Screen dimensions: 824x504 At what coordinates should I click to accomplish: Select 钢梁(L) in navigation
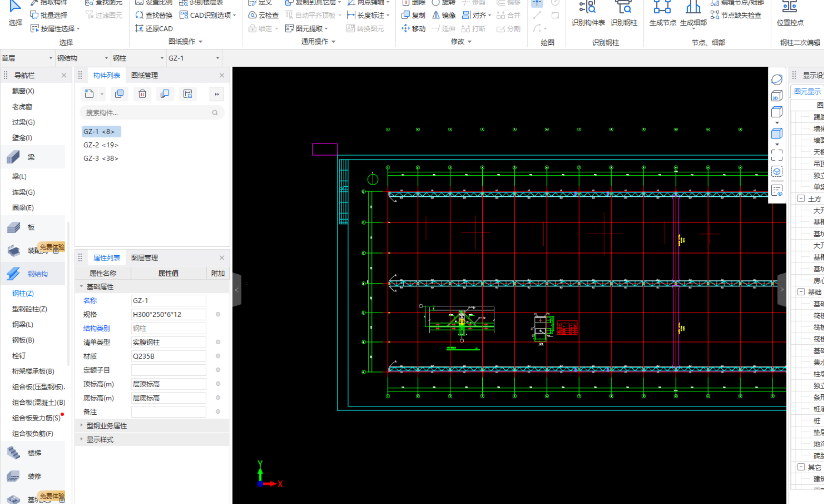tap(23, 324)
